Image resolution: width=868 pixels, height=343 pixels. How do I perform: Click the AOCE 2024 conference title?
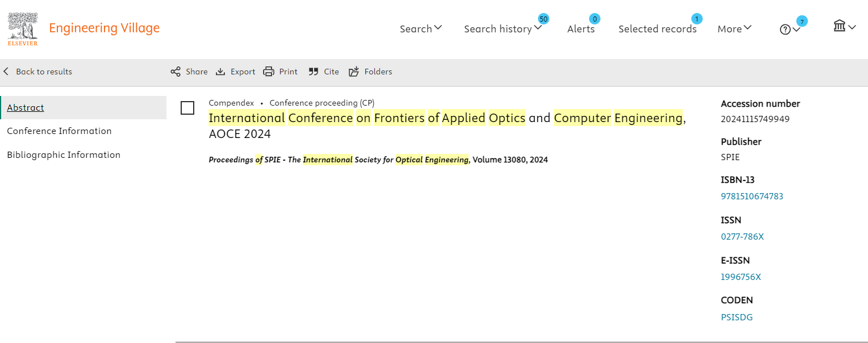click(447, 126)
